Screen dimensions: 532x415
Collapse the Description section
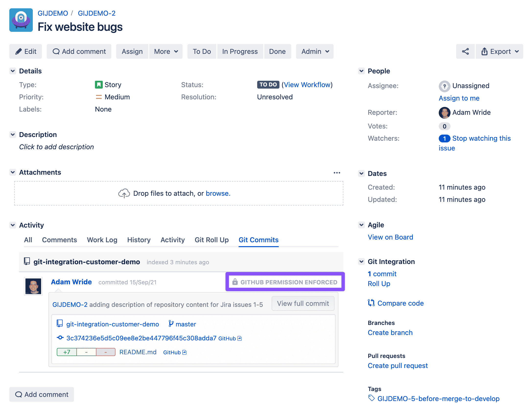point(13,135)
